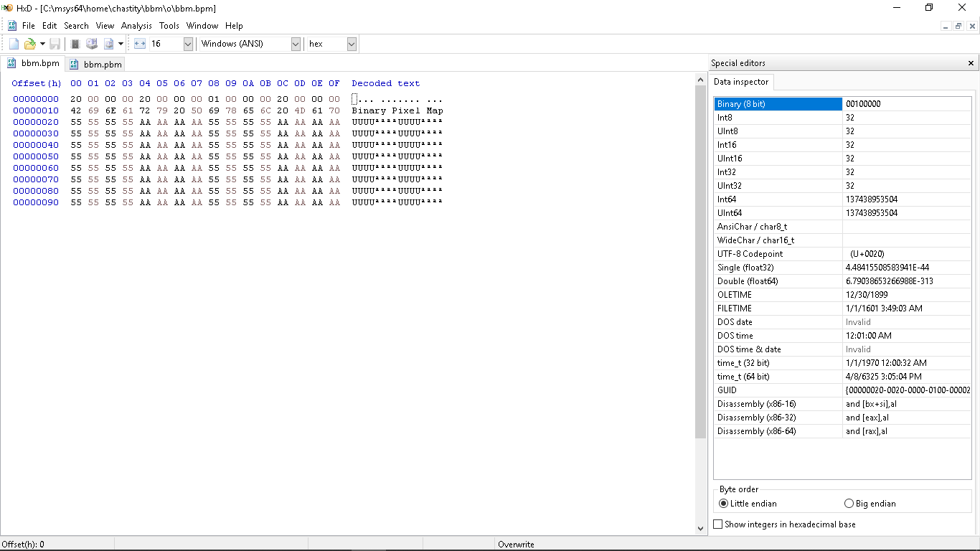Enable Show integers in hexadecimal base
This screenshot has height=551, width=980.
point(718,524)
